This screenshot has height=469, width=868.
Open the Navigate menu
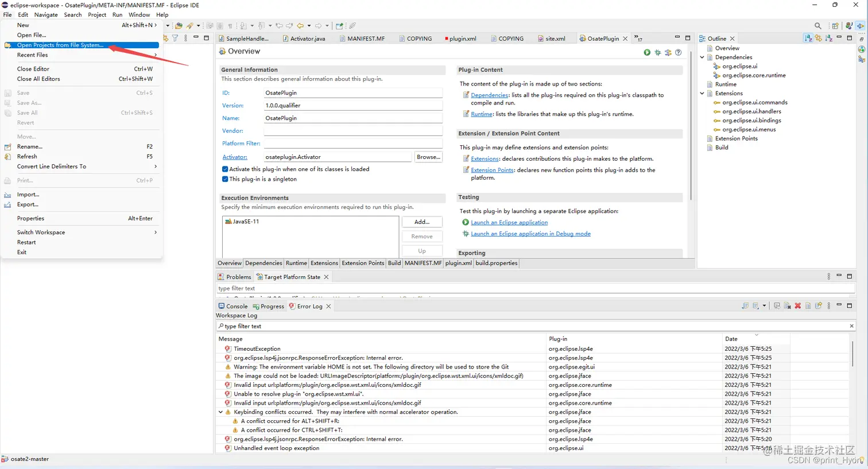[x=46, y=14]
